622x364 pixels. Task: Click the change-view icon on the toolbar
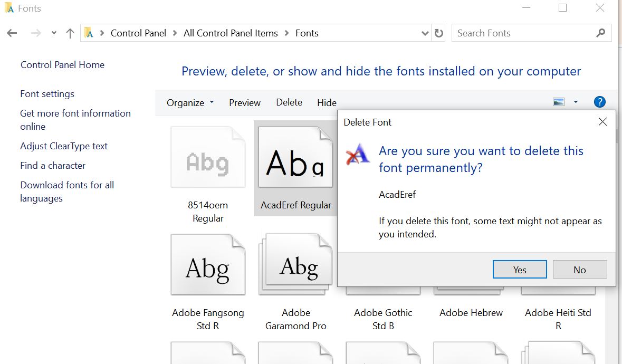(558, 101)
